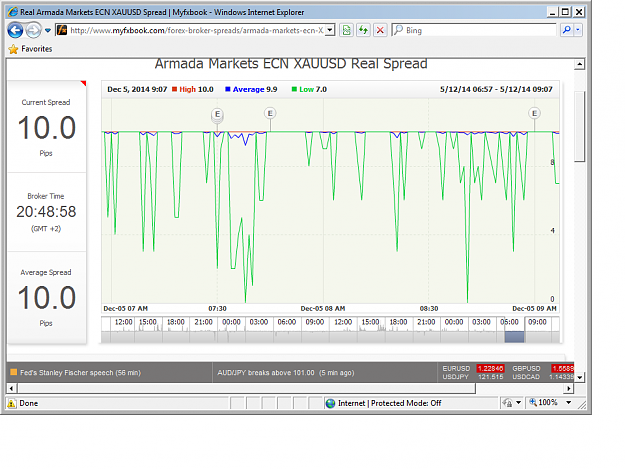Go forward using the Forward arrow
This screenshot has width=625, height=469.
point(33,30)
